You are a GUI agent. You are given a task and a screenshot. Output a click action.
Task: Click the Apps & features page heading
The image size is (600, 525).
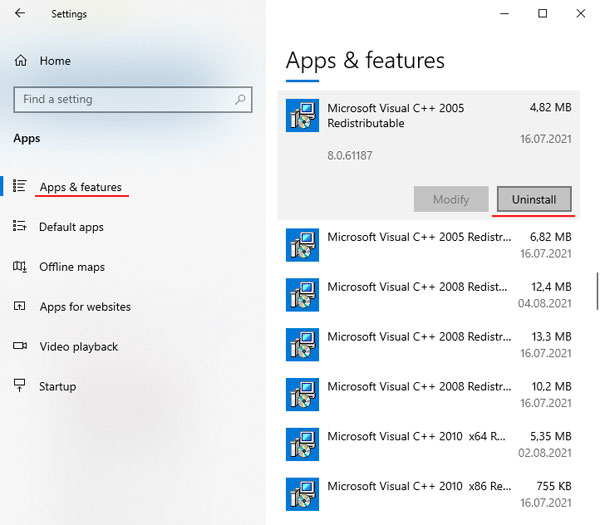[365, 60]
